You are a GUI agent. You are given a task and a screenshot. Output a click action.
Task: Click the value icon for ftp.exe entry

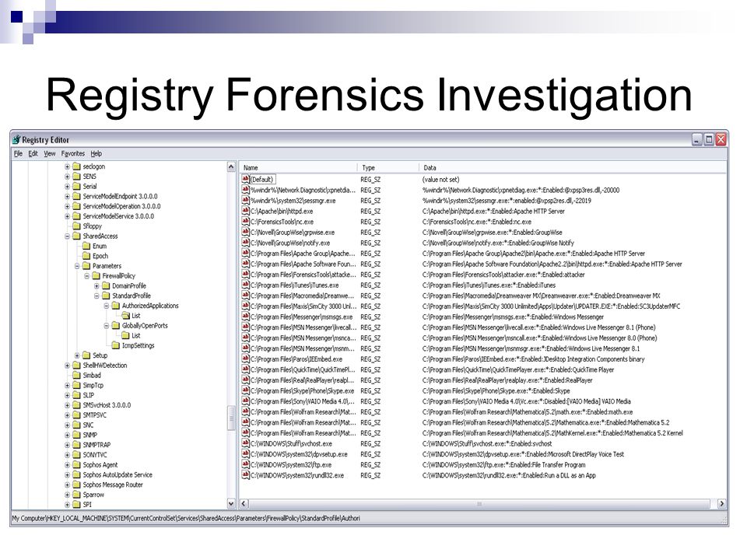[245, 465]
